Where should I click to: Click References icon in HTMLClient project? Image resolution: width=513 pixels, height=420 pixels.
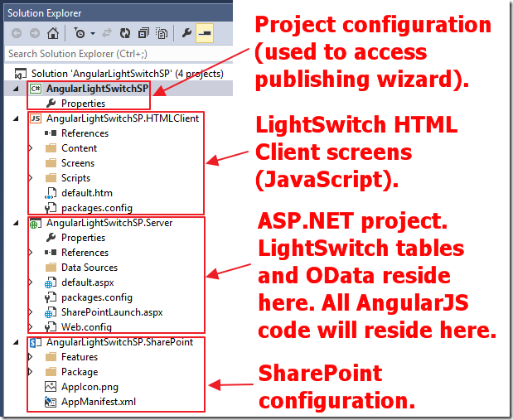tap(51, 133)
